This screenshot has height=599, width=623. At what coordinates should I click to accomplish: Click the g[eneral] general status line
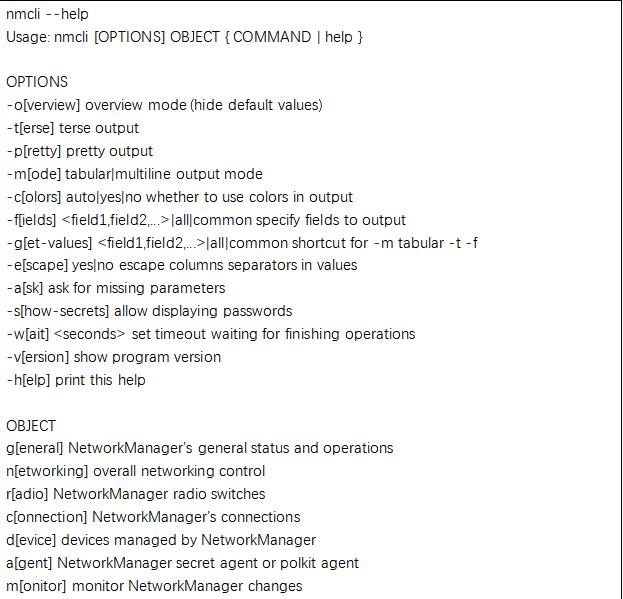pos(200,448)
